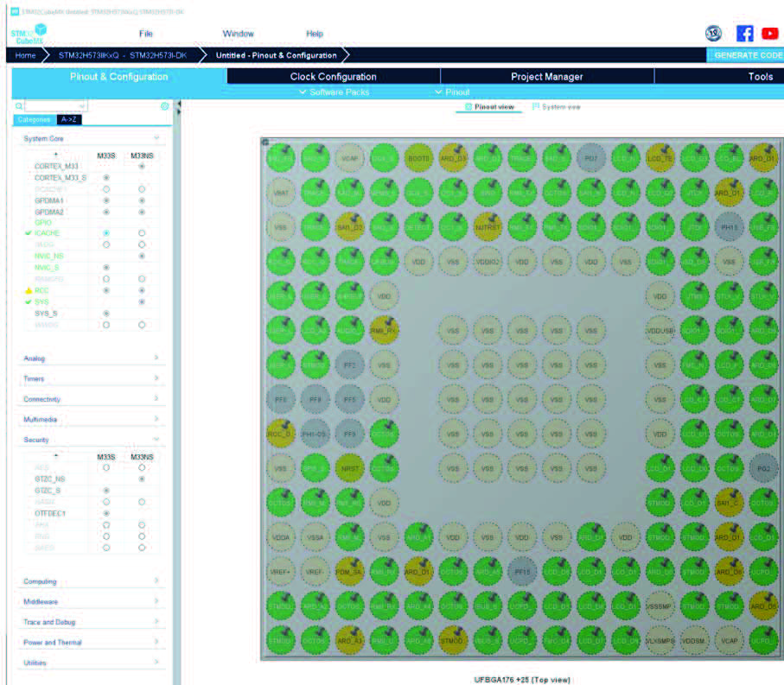Select M33NS radio for SYS
Viewport: 784px width, 685px height.
pyautogui.click(x=142, y=302)
